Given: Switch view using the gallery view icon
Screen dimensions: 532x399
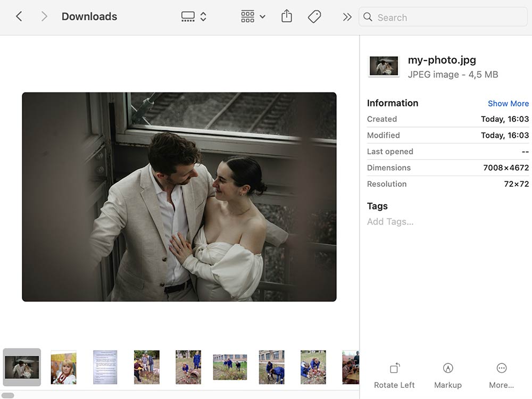Looking at the screenshot, I should click(188, 16).
